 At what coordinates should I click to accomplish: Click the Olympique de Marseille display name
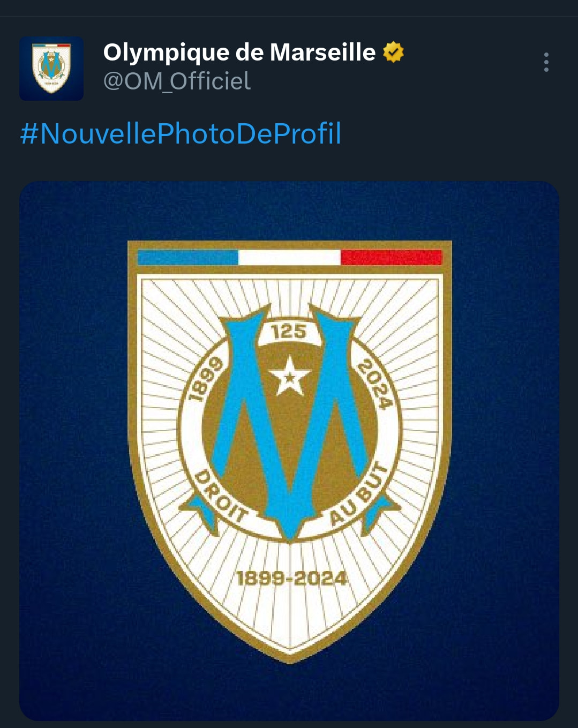(239, 52)
